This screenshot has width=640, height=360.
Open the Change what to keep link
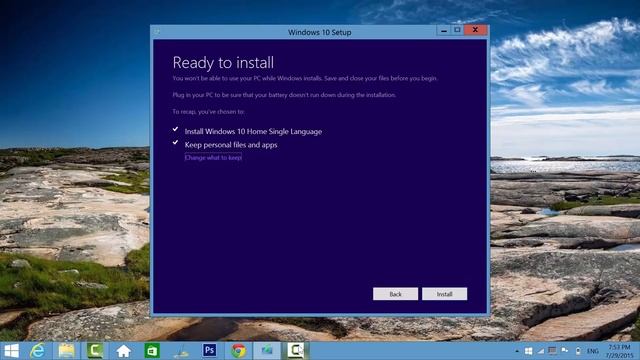(x=213, y=158)
